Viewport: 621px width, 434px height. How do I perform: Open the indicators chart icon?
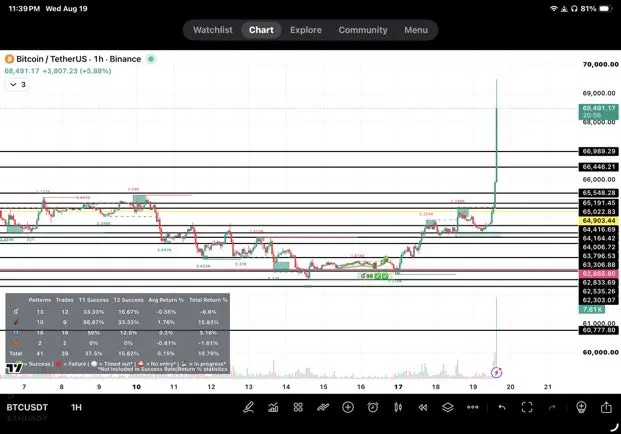273,407
